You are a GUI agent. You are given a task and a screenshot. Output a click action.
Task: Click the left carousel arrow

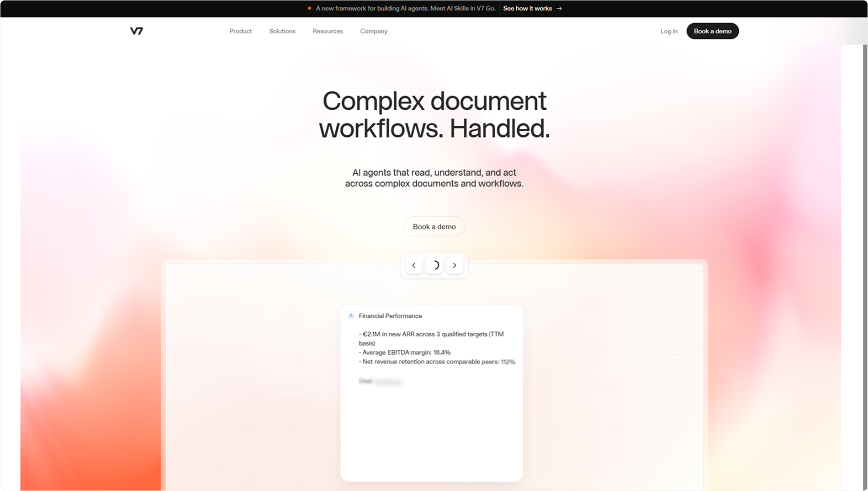tap(413, 265)
